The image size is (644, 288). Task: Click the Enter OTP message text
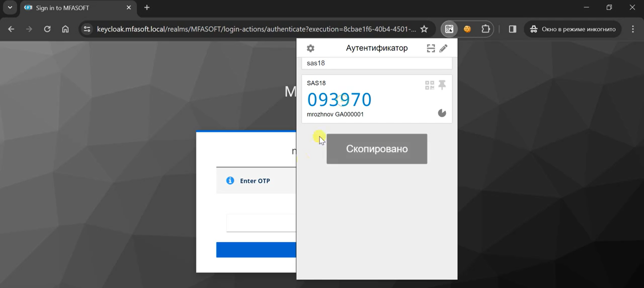tap(255, 181)
